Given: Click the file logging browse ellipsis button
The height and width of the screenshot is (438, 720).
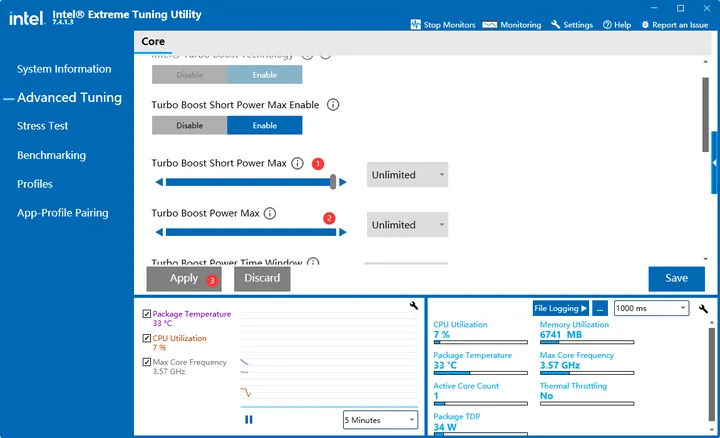Looking at the screenshot, I should pos(600,309).
